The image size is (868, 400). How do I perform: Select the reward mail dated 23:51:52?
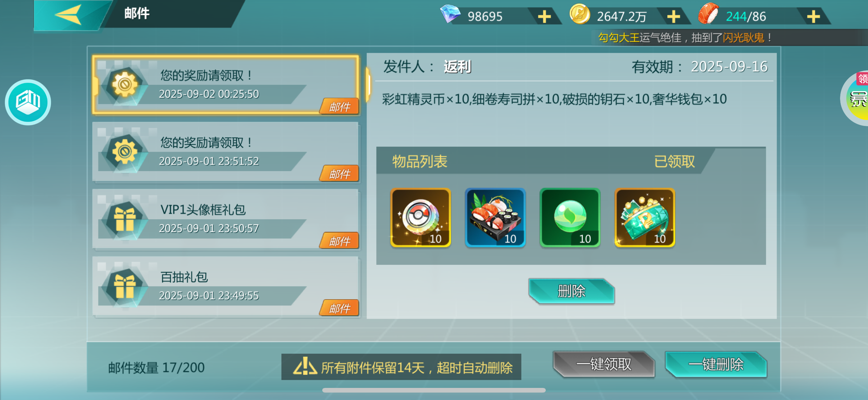pyautogui.click(x=226, y=152)
